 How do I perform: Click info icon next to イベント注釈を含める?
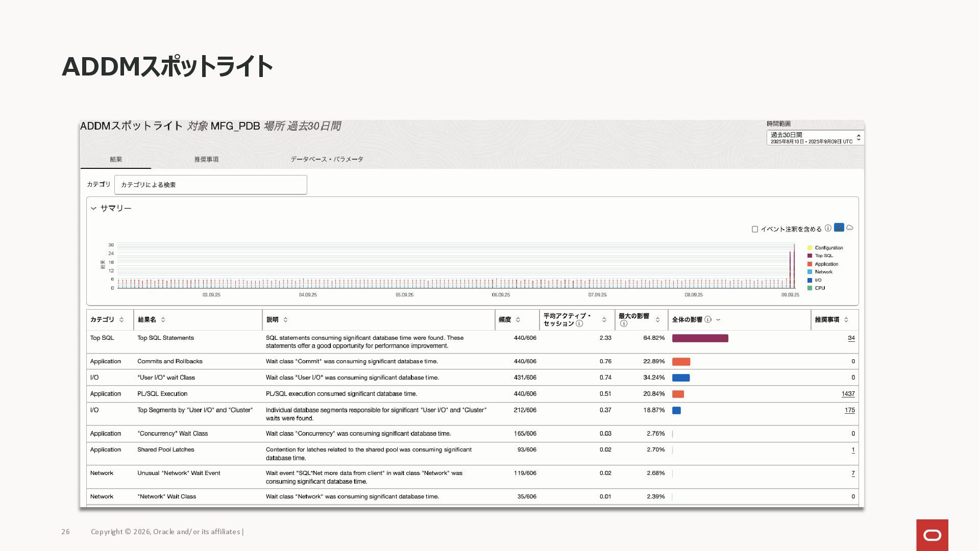tap(828, 228)
